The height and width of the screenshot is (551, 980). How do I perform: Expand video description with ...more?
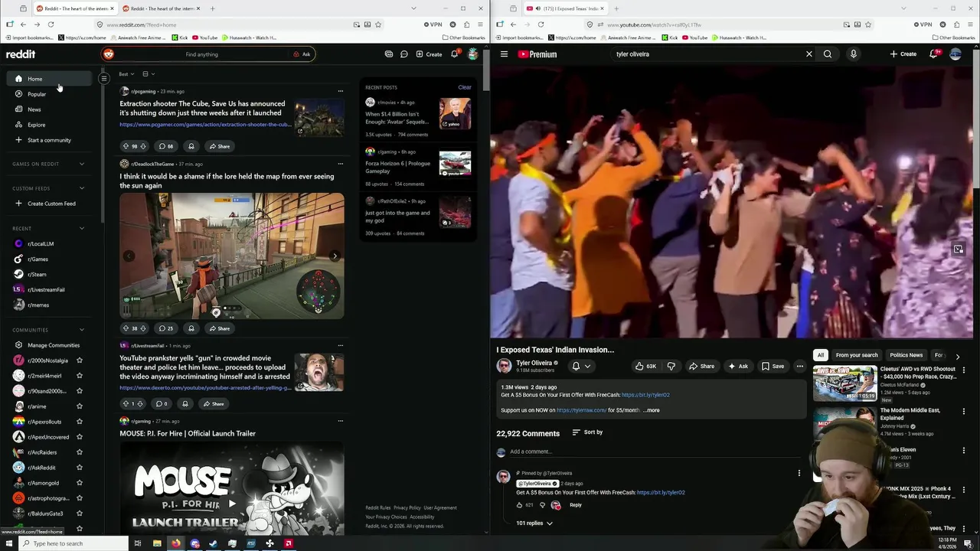[x=652, y=410]
